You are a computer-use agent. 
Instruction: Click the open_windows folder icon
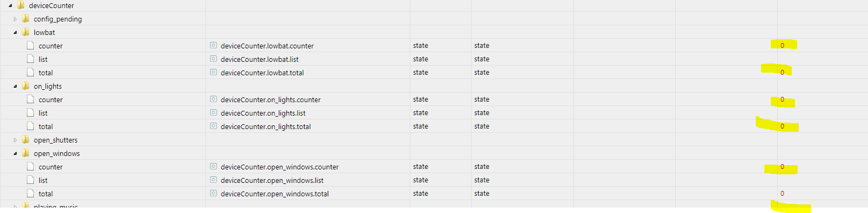pos(26,153)
